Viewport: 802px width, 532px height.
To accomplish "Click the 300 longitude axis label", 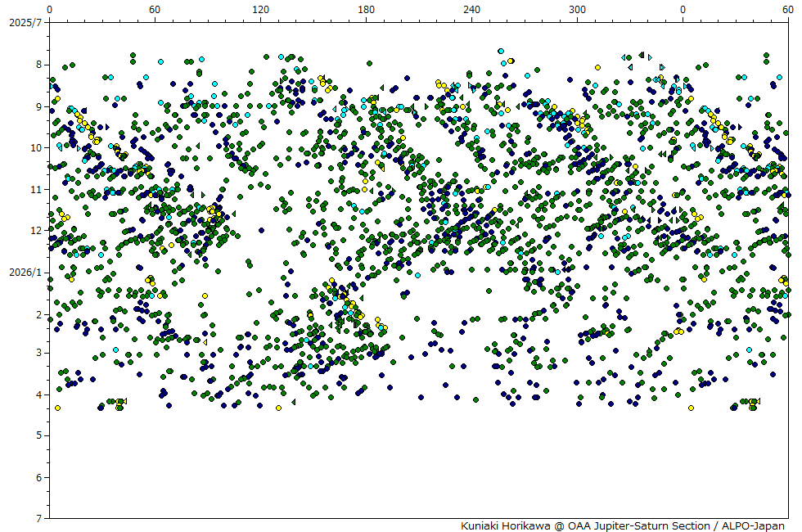I will (578, 9).
